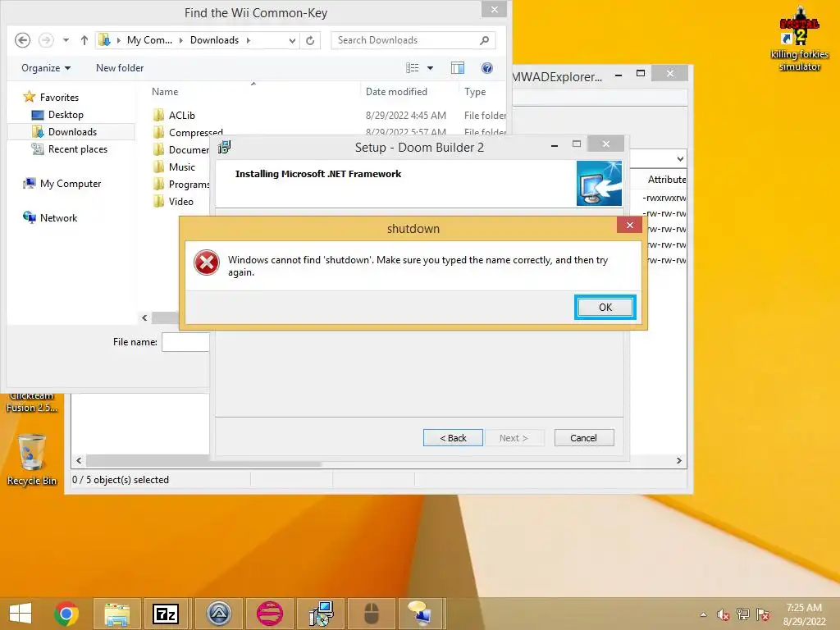840x630 pixels.
Task: Select the Programs folder
Action: click(181, 185)
